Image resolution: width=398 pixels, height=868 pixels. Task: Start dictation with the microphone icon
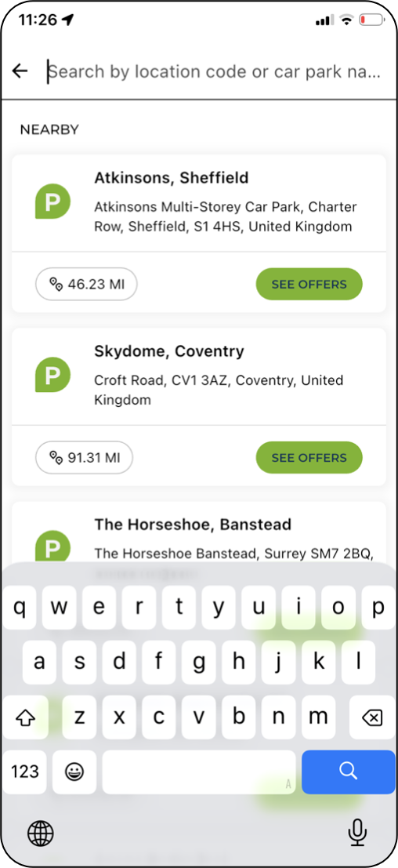(x=357, y=833)
